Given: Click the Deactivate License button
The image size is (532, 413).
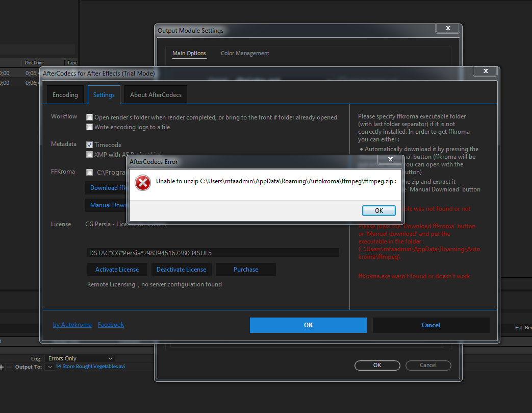Looking at the screenshot, I should point(181,270).
